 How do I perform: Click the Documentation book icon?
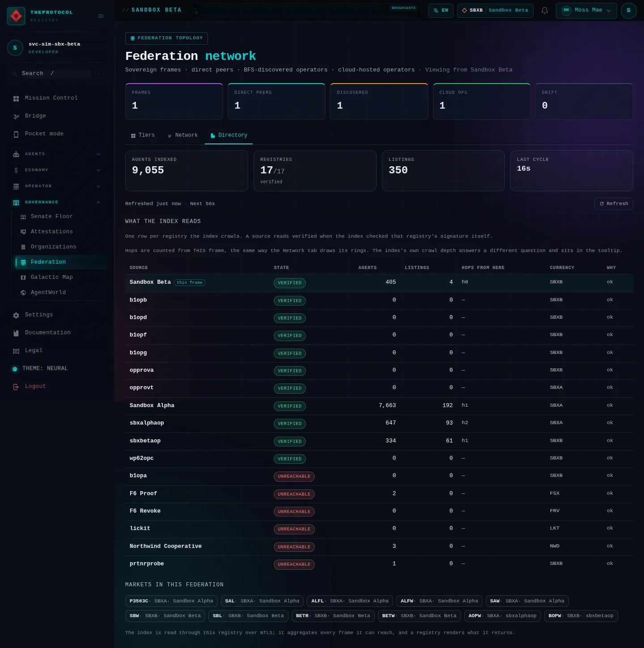(16, 333)
